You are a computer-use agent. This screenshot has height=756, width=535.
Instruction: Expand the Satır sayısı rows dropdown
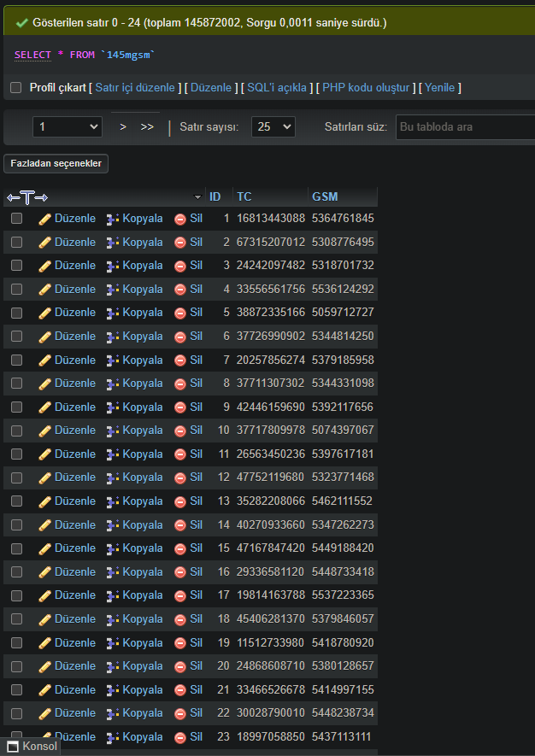(x=273, y=126)
